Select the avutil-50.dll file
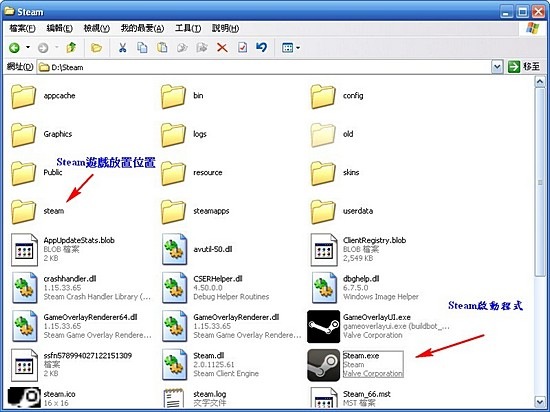 pos(197,250)
